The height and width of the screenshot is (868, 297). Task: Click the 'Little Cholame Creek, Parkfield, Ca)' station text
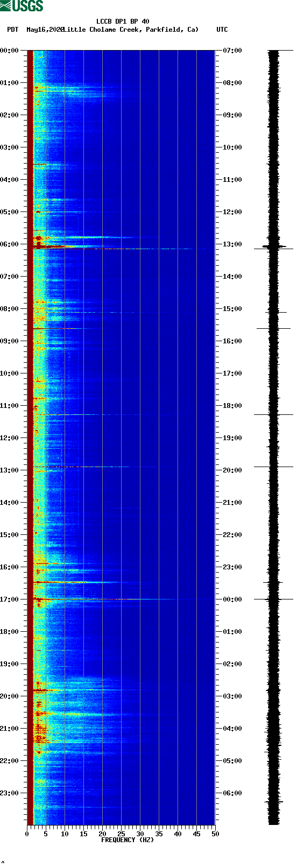131,30
